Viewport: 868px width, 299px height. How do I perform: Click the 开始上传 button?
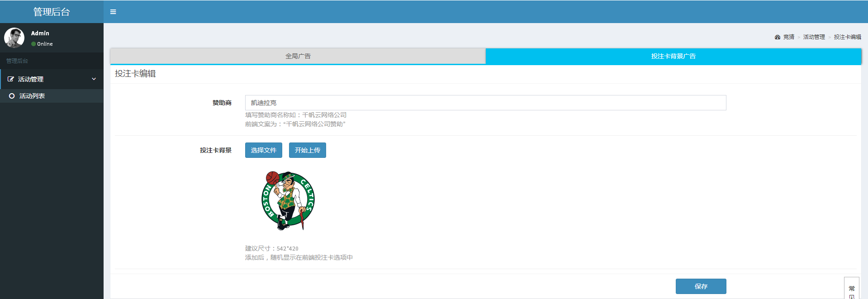(308, 150)
